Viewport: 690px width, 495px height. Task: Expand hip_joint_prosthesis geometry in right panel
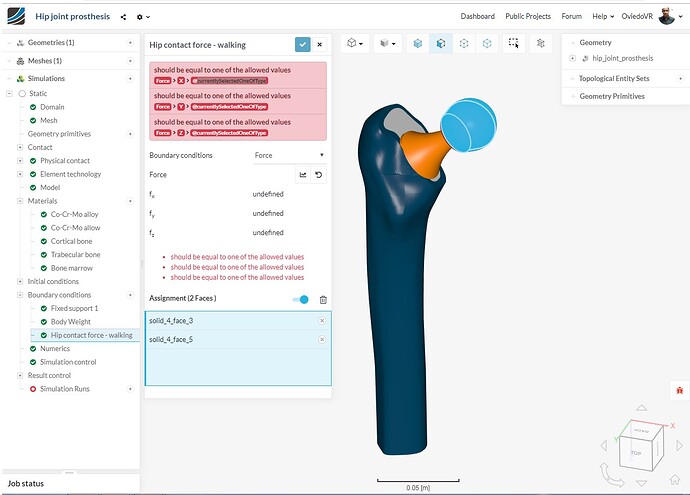click(x=573, y=58)
